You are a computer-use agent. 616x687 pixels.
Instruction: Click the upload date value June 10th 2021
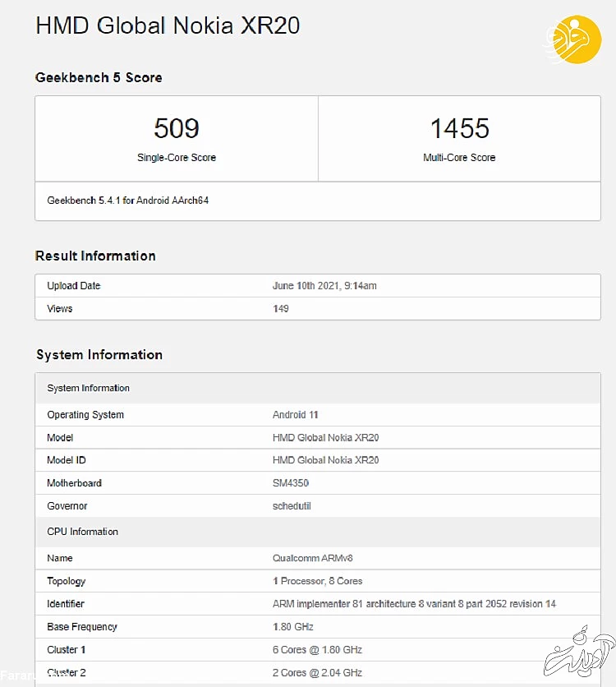[x=324, y=286]
